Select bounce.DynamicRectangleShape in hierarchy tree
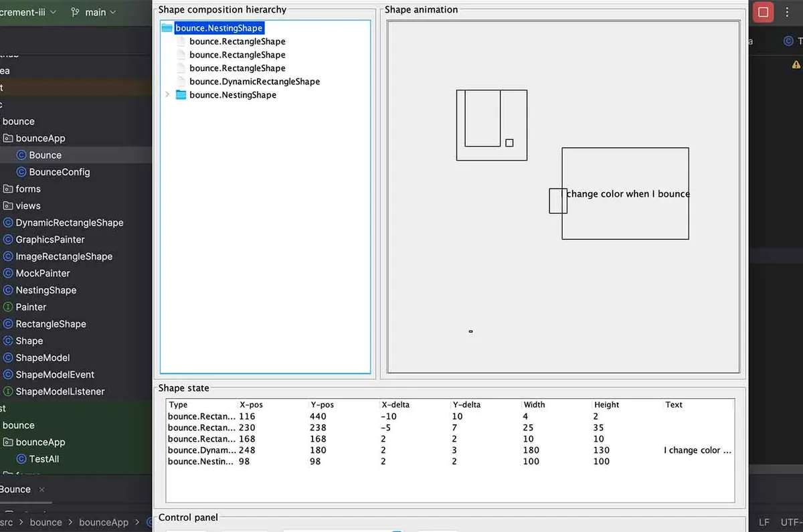This screenshot has height=532, width=803. coord(254,82)
